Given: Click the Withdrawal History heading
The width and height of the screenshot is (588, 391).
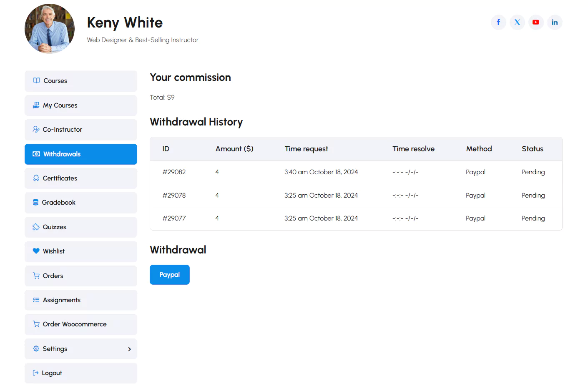Looking at the screenshot, I should tap(196, 122).
